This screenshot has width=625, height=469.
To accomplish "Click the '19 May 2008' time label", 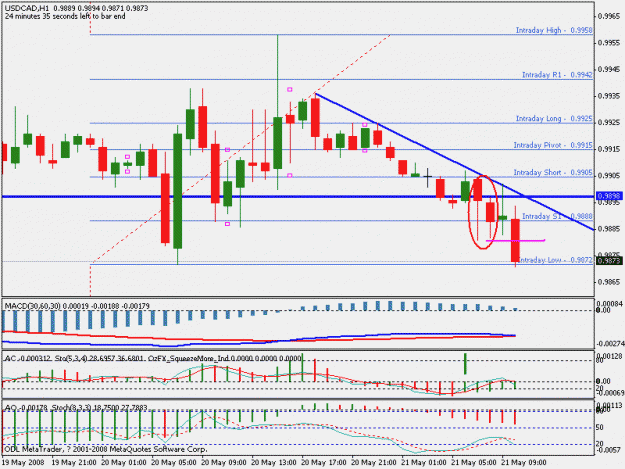I will tap(23, 463).
